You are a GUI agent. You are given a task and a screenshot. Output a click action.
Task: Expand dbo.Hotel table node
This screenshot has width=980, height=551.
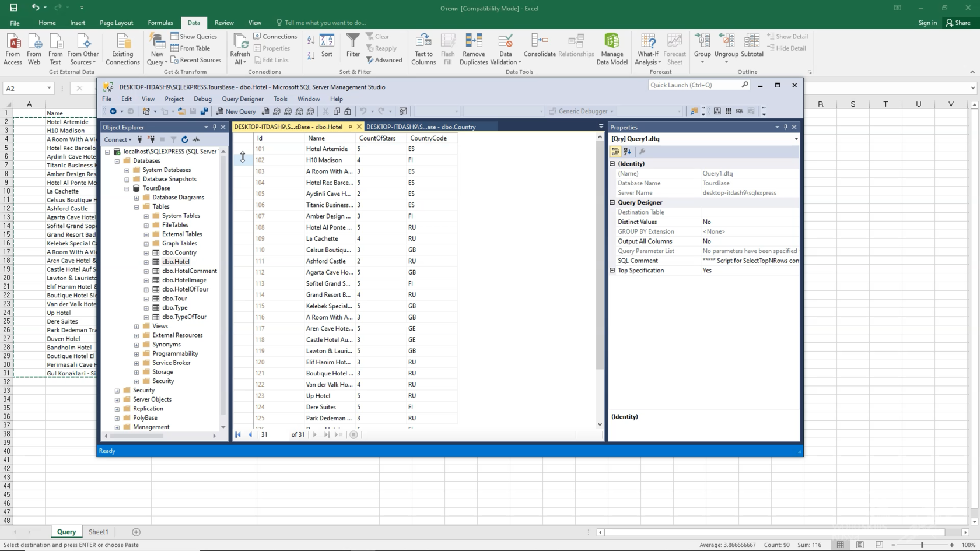(x=146, y=262)
